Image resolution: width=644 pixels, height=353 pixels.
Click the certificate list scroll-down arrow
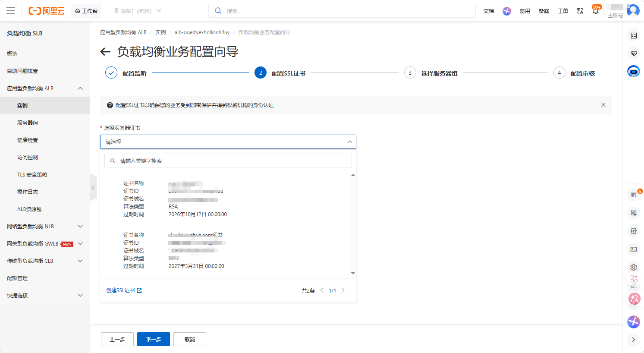(353, 273)
